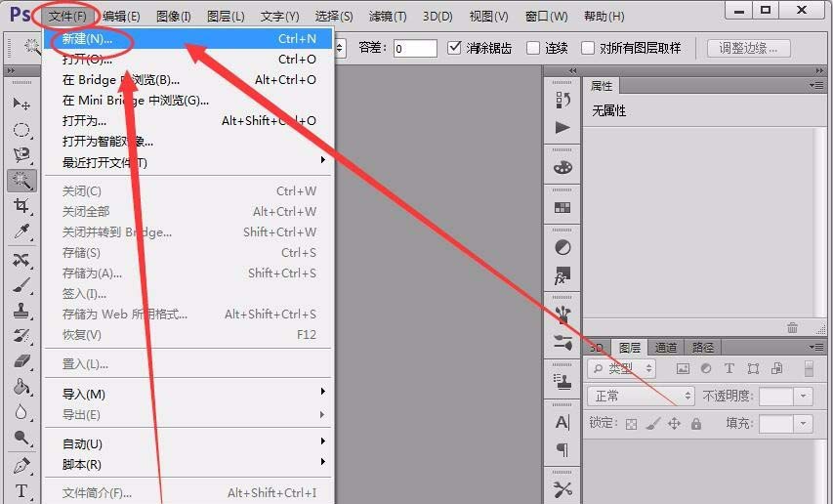Open the History panel icon
Screen dimensions: 833x504
pyautogui.click(x=562, y=100)
